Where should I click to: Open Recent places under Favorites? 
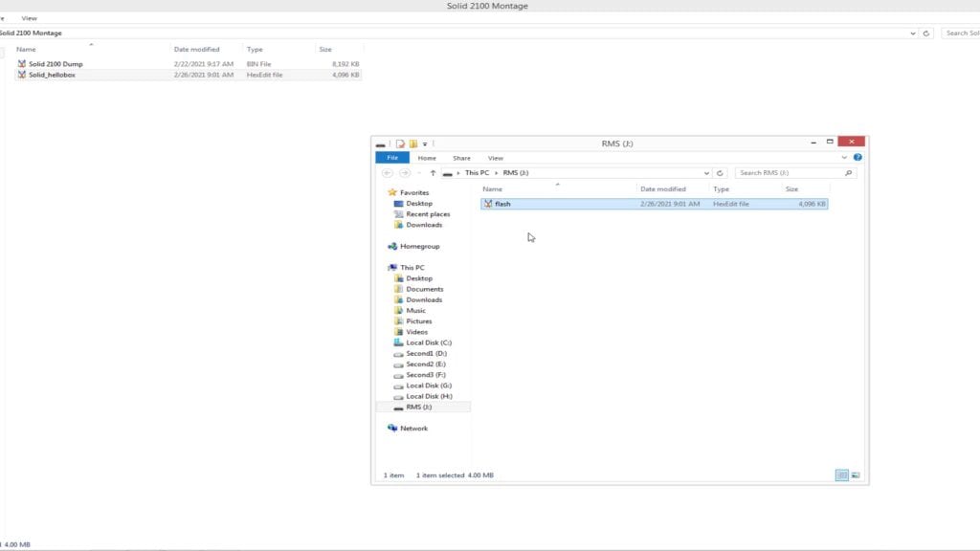coord(427,214)
